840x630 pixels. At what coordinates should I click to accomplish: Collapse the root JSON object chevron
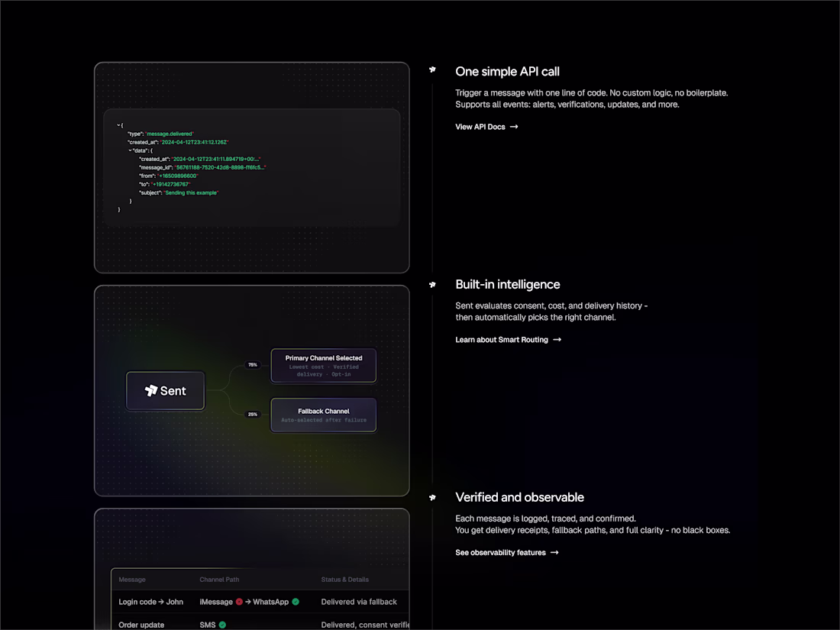click(118, 125)
